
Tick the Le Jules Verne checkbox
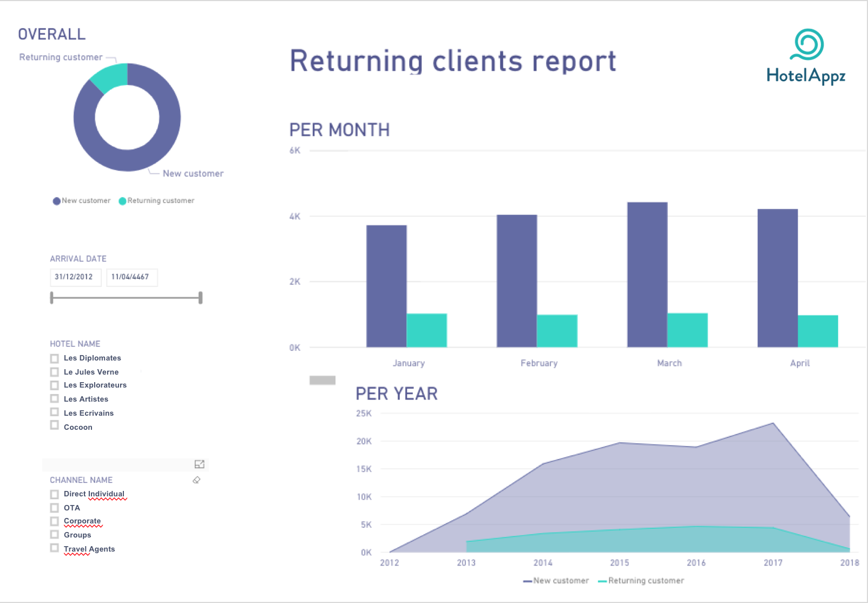point(54,372)
